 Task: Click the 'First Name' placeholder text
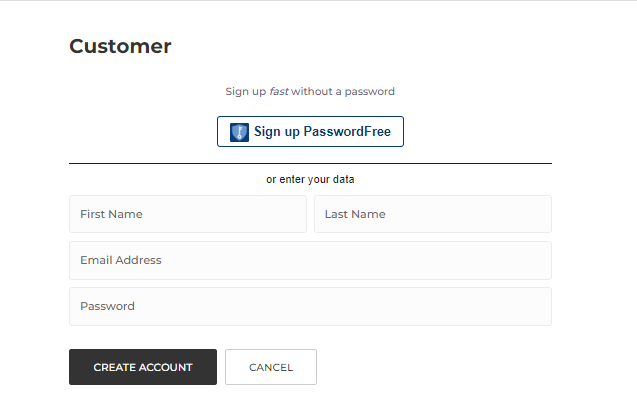(x=111, y=214)
